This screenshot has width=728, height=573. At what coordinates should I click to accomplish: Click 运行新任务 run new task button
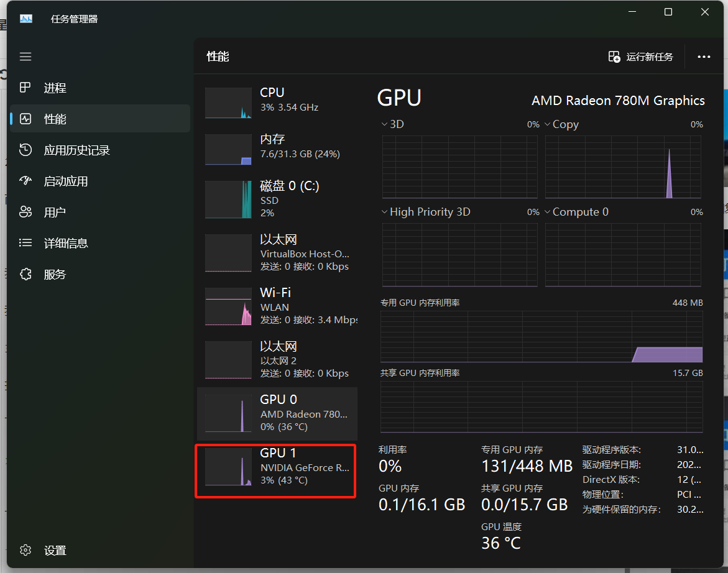click(x=641, y=57)
